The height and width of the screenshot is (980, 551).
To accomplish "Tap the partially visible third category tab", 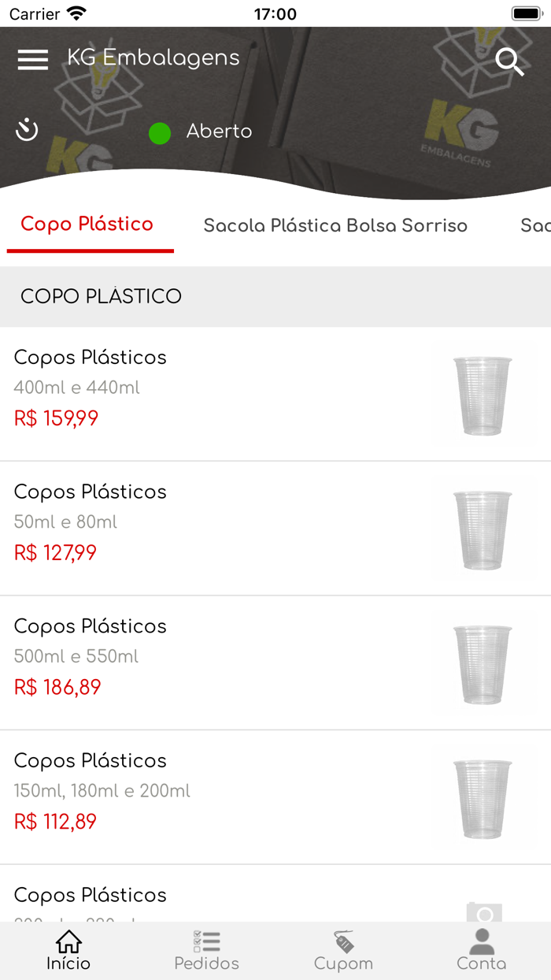I will click(535, 226).
